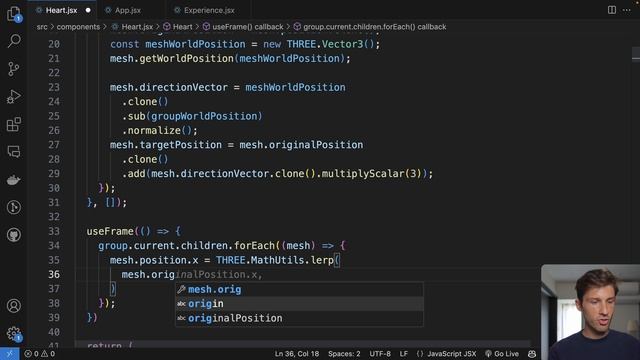Select the origin autocomplete suggestion
640x360 pixels.
(x=299, y=304)
